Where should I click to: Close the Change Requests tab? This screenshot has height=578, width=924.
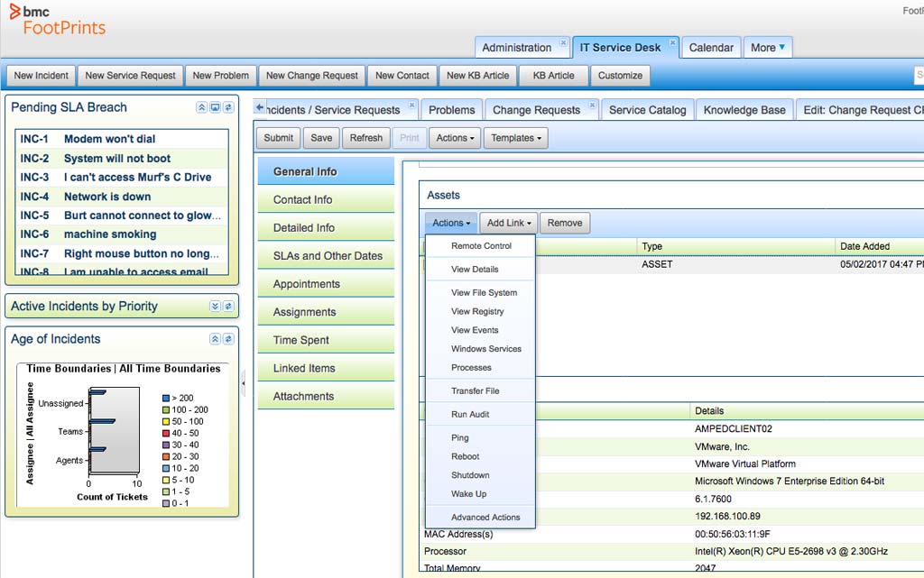(592, 105)
